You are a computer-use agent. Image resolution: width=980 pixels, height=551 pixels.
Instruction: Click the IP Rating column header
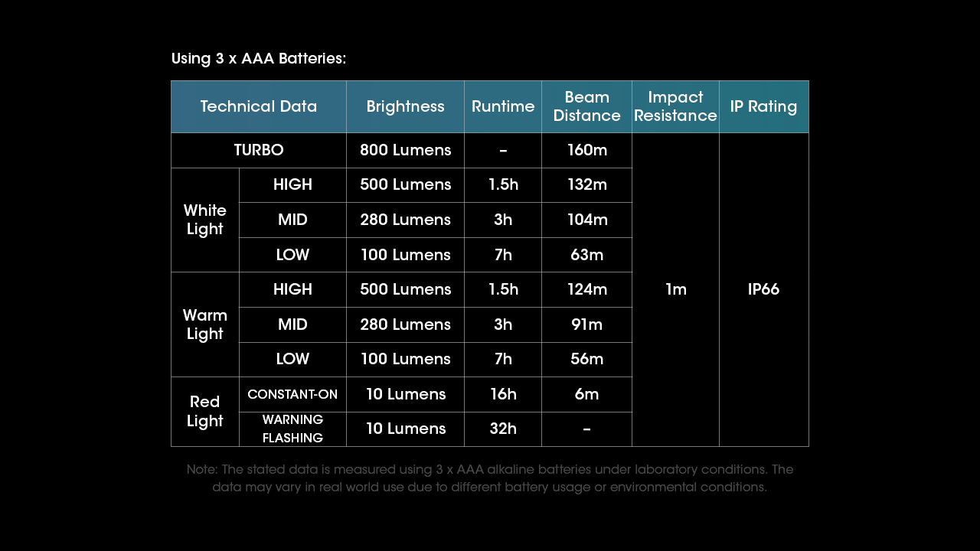(763, 106)
